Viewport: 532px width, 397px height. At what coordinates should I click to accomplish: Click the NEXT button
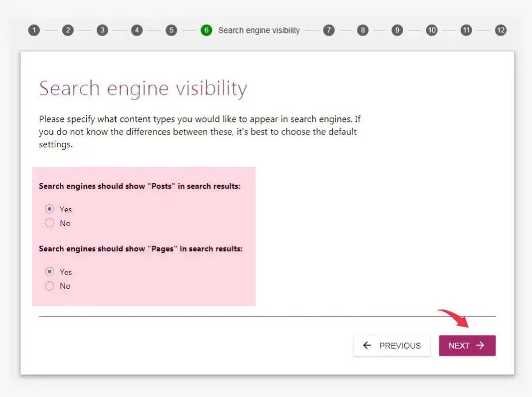coord(467,345)
